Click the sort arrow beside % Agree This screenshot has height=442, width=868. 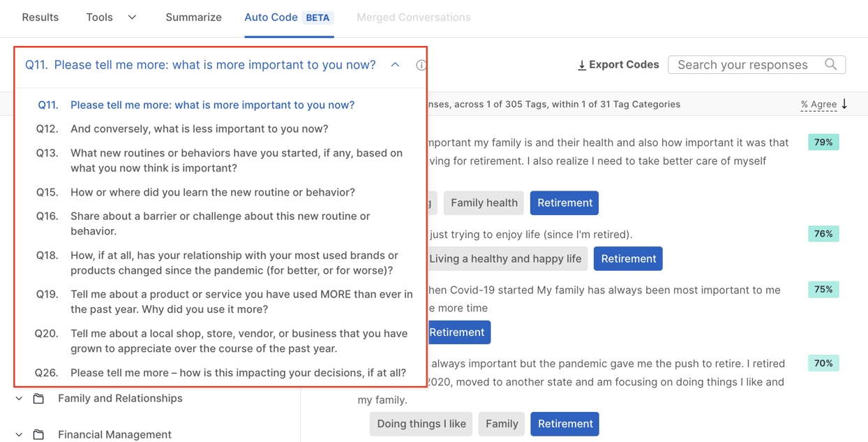coord(844,104)
